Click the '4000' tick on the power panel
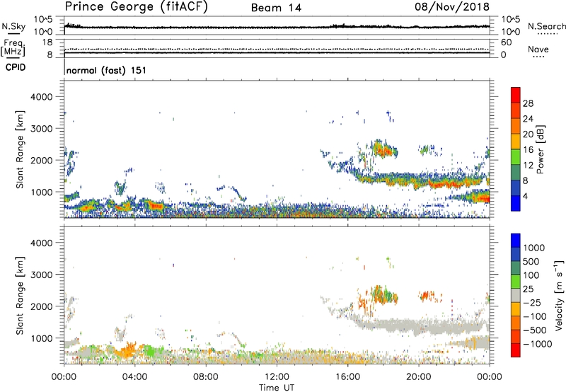This screenshot has height=392, width=566. (x=41, y=97)
